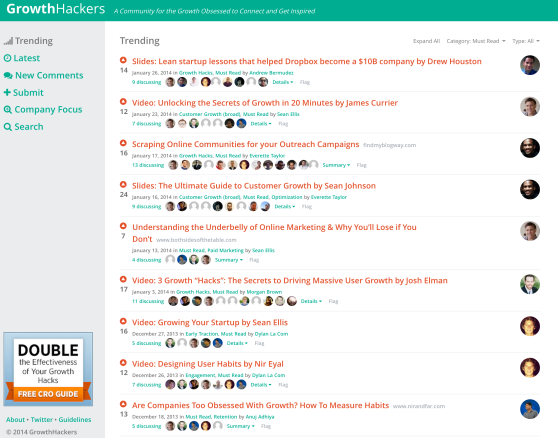The height and width of the screenshot is (438, 558).
Task: View Everette Taylor avatar on Scraping post
Action: [530, 148]
